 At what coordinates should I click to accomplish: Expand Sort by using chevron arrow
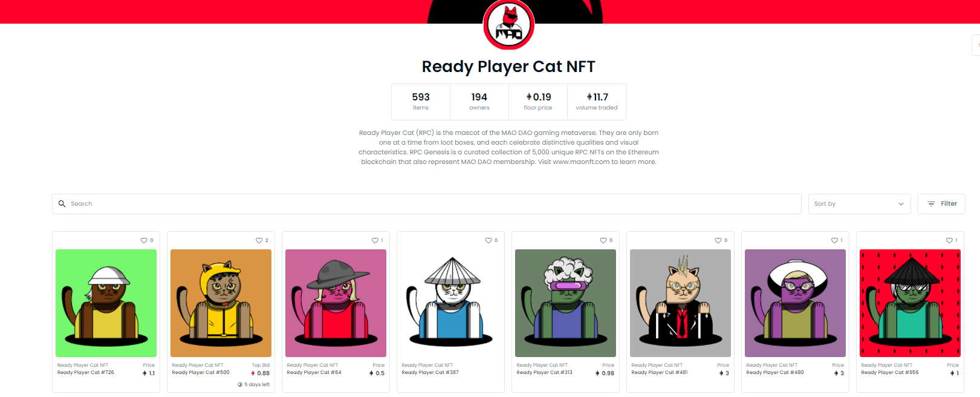(x=901, y=204)
